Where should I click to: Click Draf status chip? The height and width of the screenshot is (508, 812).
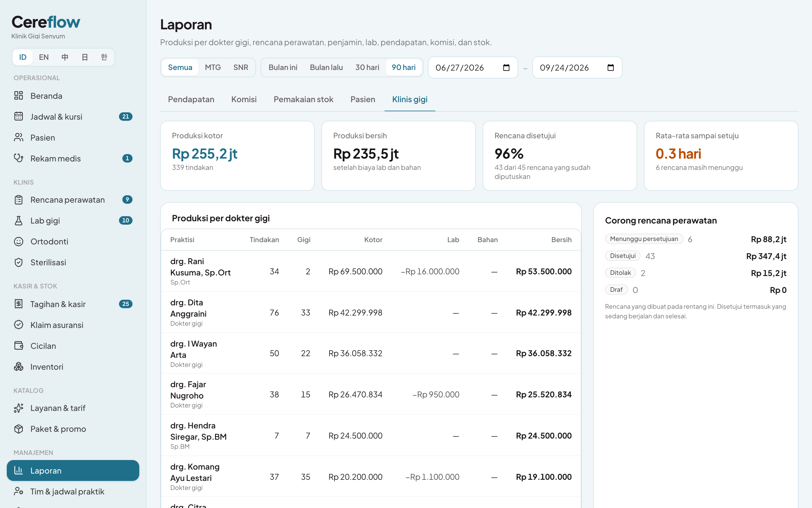tap(616, 290)
